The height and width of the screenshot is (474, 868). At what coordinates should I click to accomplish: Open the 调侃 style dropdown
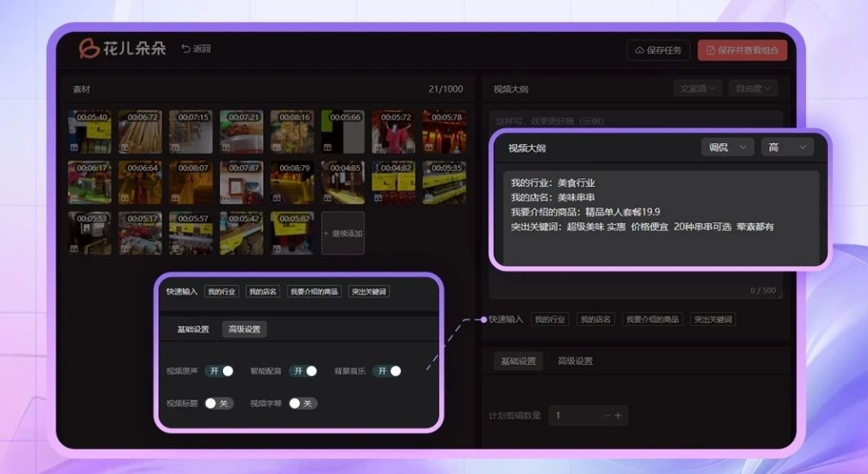728,147
